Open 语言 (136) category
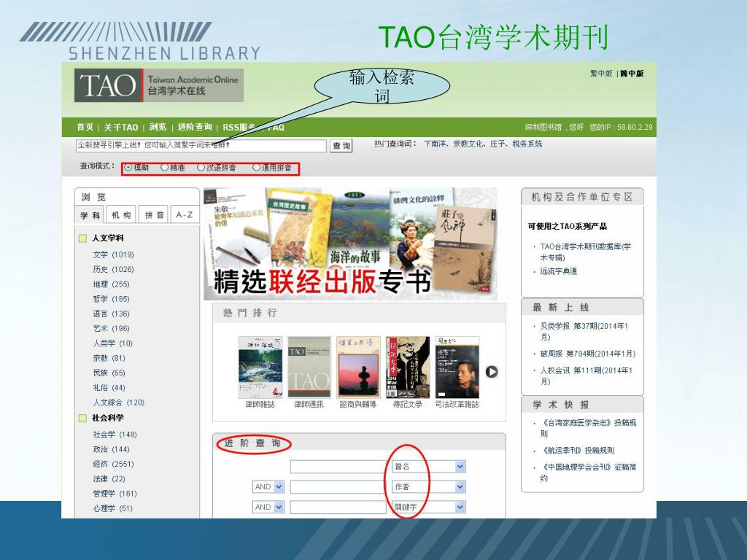The image size is (747, 560). click(111, 314)
